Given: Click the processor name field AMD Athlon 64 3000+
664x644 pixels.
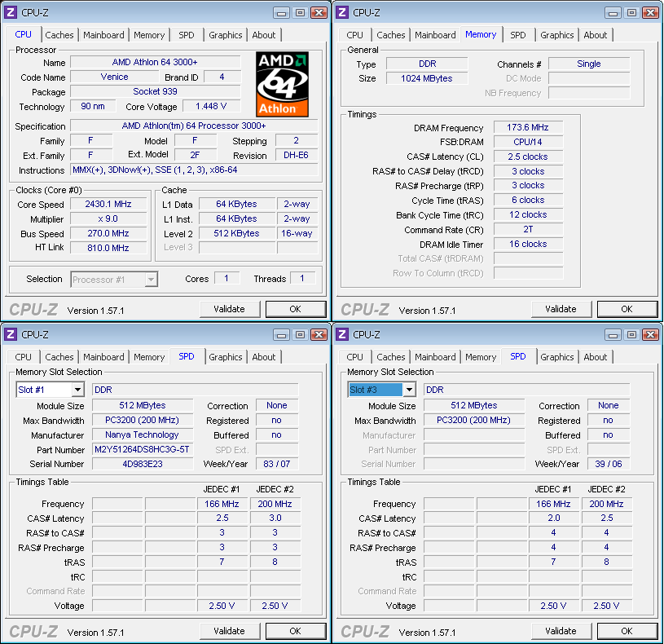Looking at the screenshot, I should click(x=155, y=62).
